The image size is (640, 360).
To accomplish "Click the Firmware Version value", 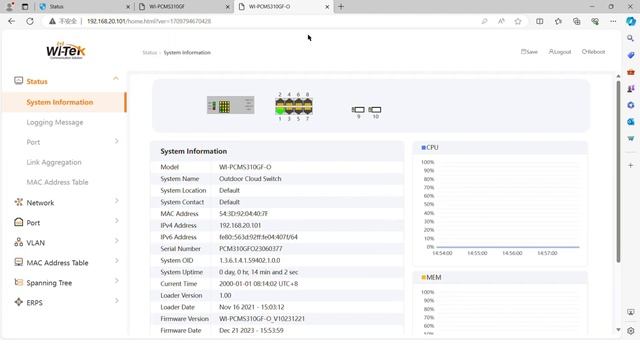I will [x=262, y=319].
